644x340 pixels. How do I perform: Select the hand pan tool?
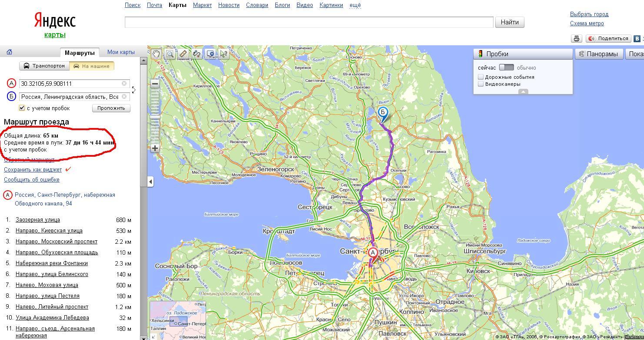coord(156,54)
